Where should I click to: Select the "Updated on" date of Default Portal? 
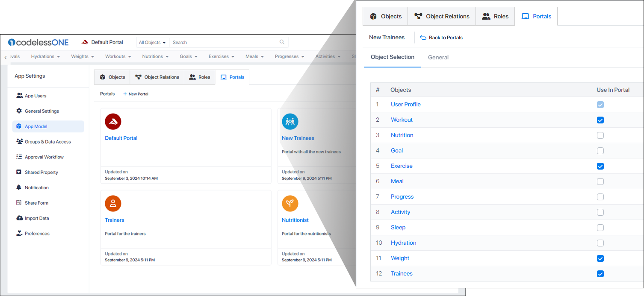[131, 178]
